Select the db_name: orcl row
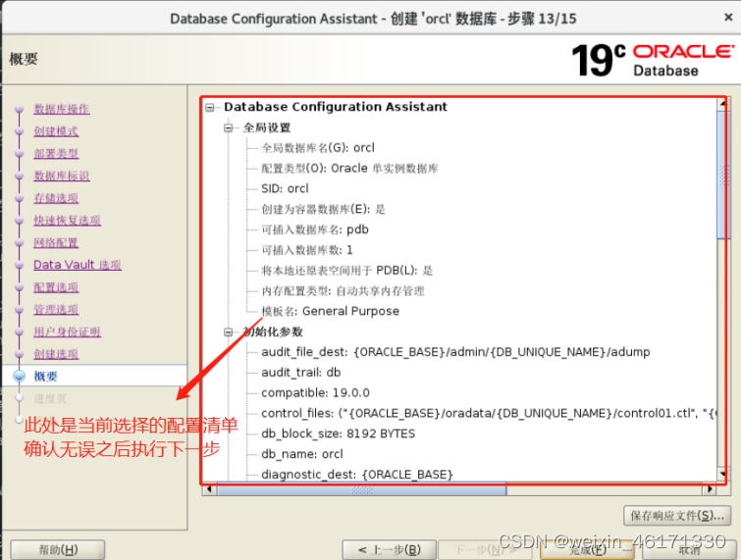Viewport: 741px width, 560px height. pyautogui.click(x=302, y=454)
